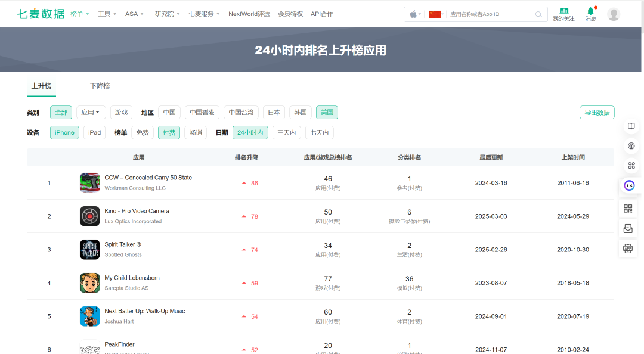Open the Qimai Data logo homepage
The image size is (644, 354).
pos(41,14)
